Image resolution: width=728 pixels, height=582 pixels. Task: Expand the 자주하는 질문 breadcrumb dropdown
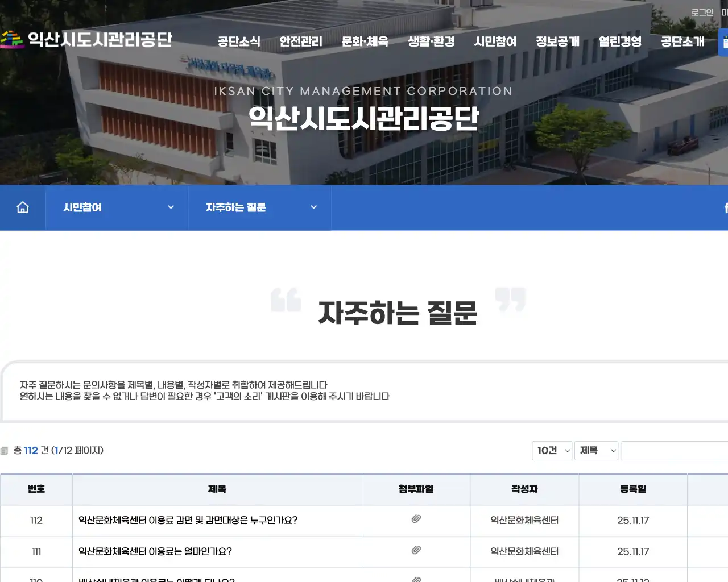coord(313,207)
